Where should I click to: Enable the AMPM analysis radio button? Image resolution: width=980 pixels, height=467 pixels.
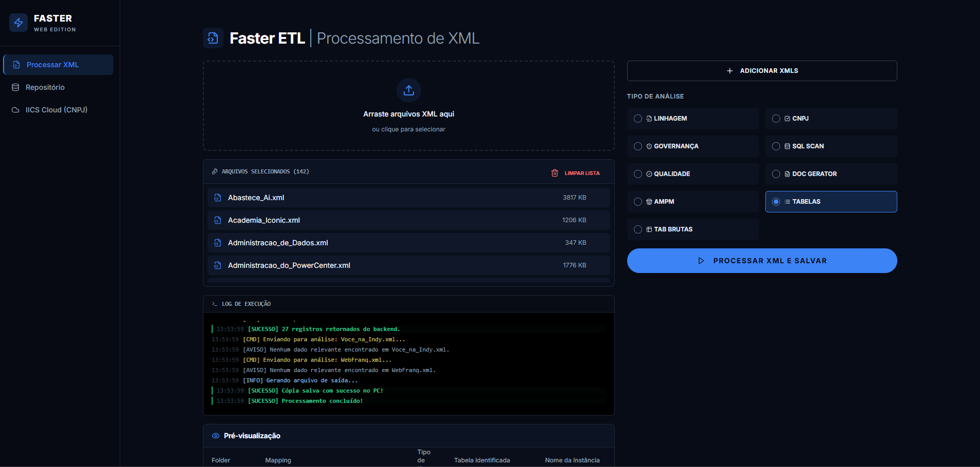638,202
